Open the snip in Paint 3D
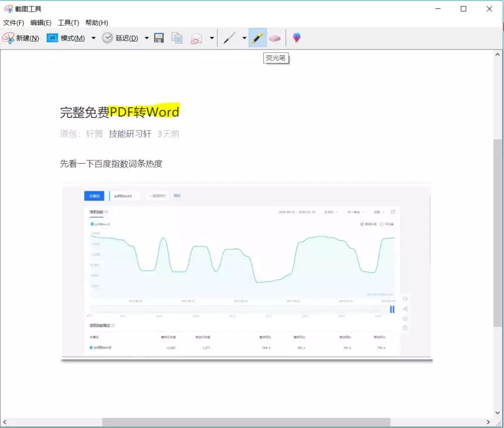 [x=296, y=38]
